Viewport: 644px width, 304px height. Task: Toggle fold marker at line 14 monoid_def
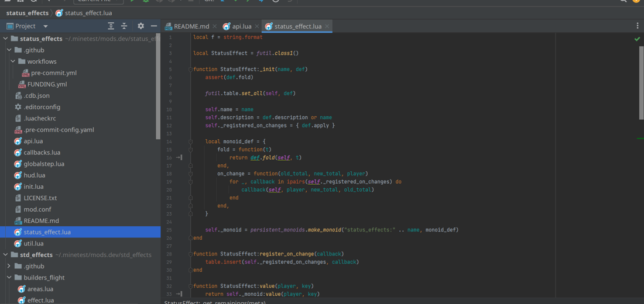[190, 141]
